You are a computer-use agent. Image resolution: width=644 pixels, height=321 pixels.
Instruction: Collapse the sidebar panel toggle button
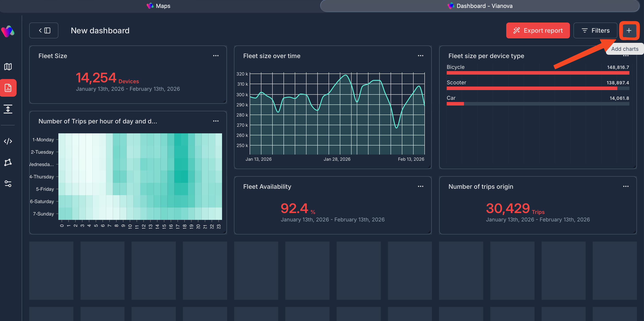[x=44, y=30]
